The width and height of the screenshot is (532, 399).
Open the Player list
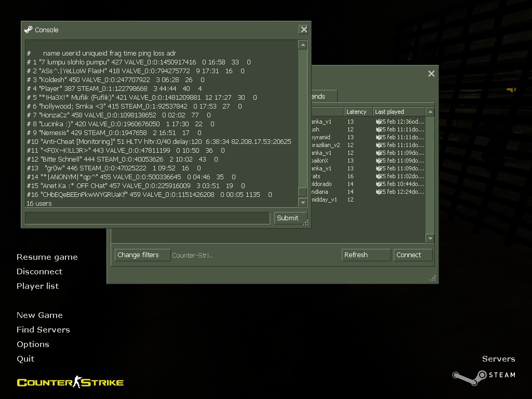[37, 286]
